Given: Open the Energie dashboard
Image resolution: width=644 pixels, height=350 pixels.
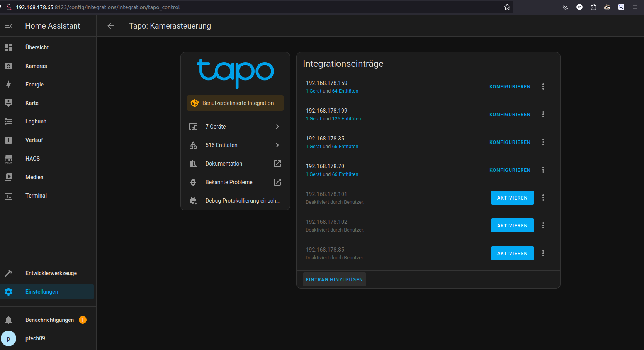Looking at the screenshot, I should pyautogui.click(x=34, y=85).
